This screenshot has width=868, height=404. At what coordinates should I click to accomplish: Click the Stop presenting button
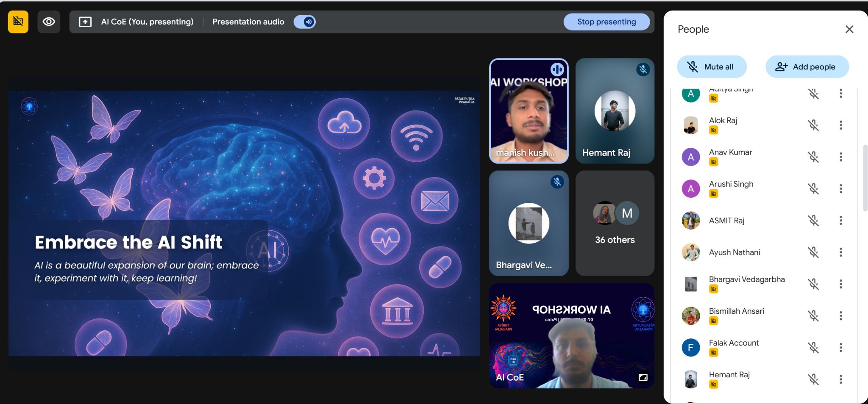(x=607, y=22)
